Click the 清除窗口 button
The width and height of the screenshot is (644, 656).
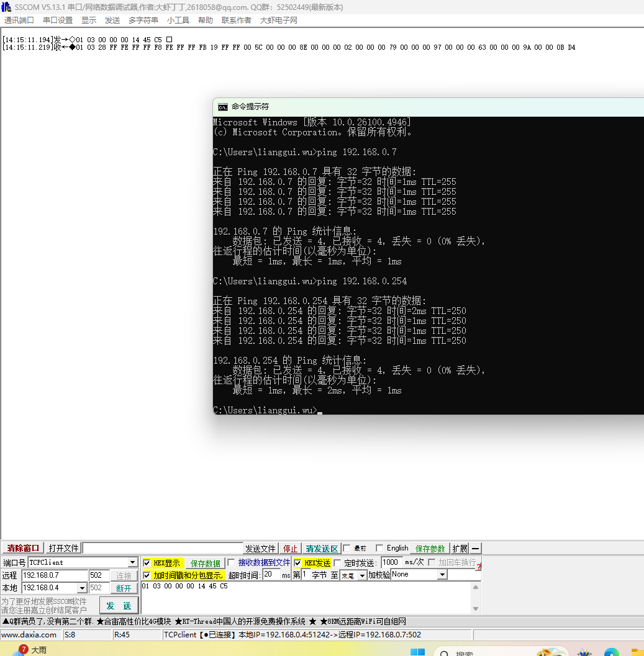[23, 548]
